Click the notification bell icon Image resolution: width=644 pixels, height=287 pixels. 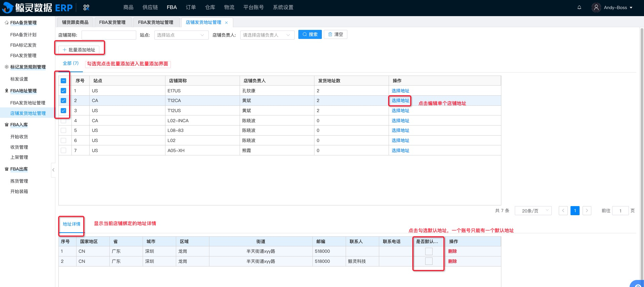[x=579, y=7]
